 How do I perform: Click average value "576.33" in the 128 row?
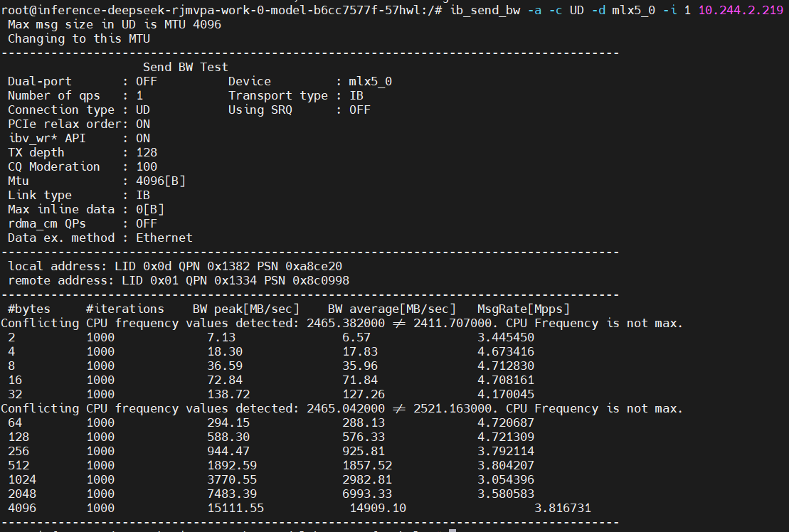pos(364,437)
